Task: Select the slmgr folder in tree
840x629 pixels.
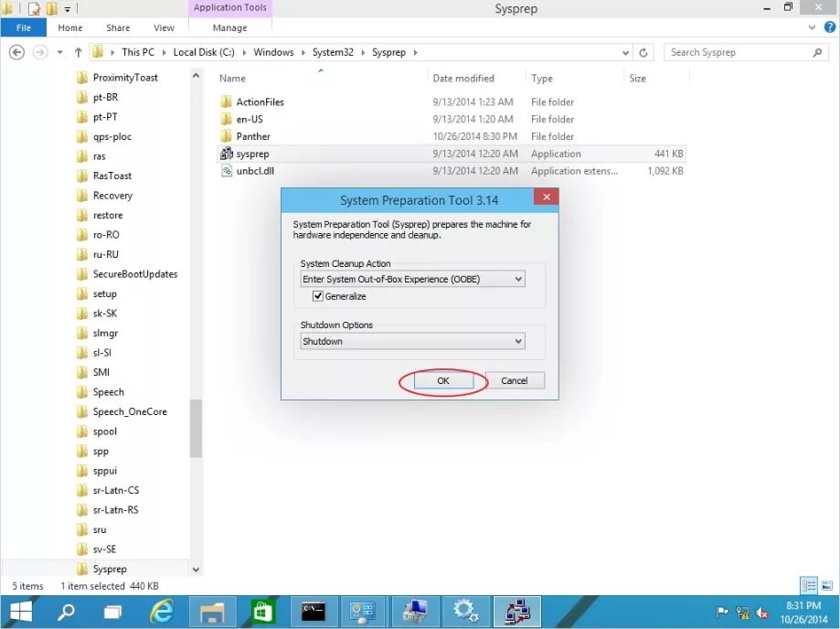Action: (x=105, y=333)
